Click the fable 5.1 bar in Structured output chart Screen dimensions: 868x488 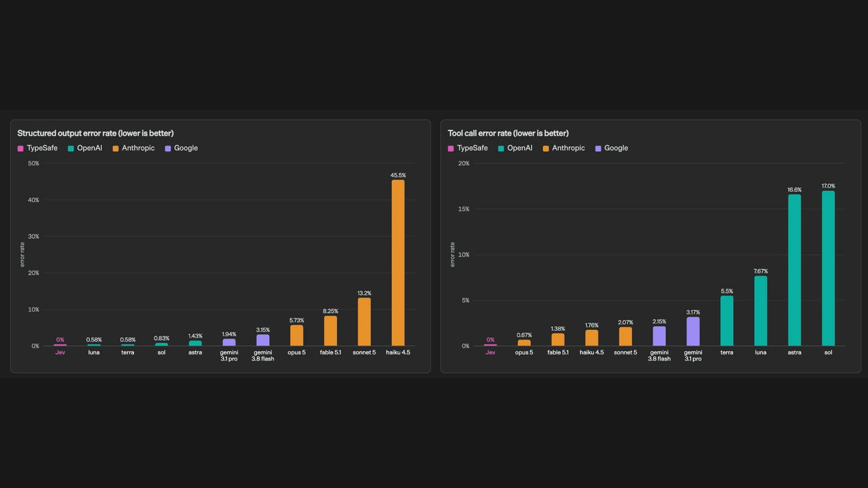[330, 331]
